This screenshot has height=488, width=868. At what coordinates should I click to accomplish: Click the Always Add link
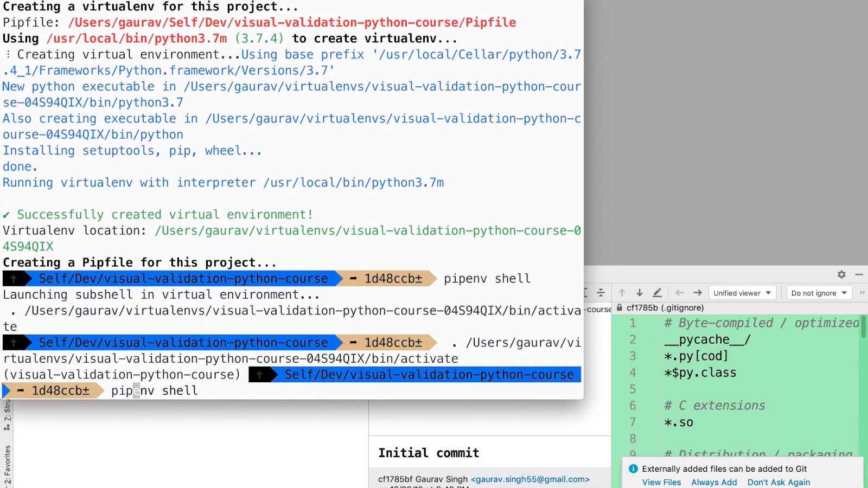pos(714,482)
